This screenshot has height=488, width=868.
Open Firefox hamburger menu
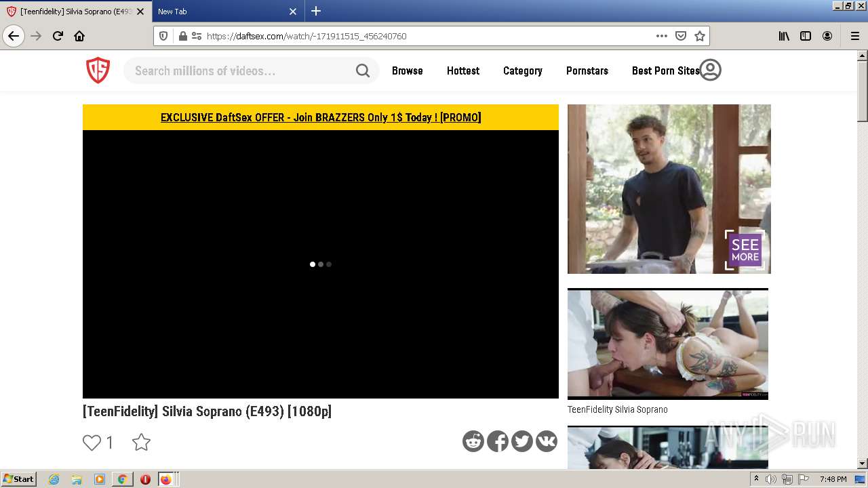pos(855,36)
